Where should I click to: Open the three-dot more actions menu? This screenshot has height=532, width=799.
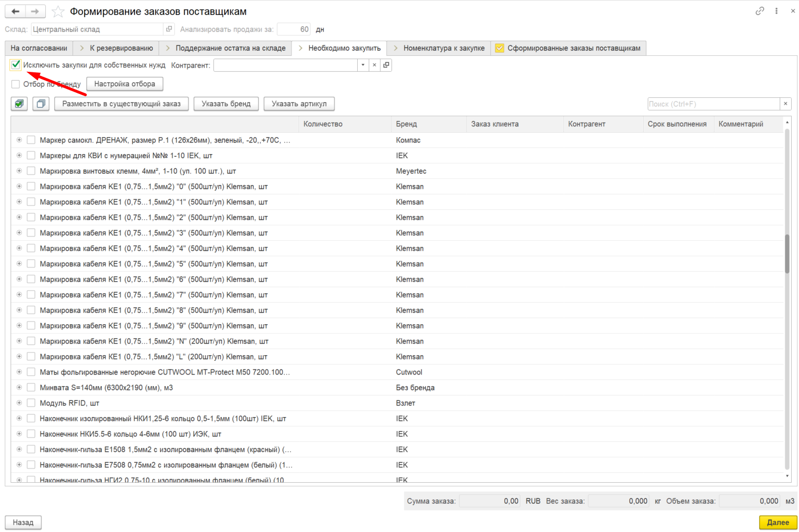pyautogui.click(x=776, y=11)
